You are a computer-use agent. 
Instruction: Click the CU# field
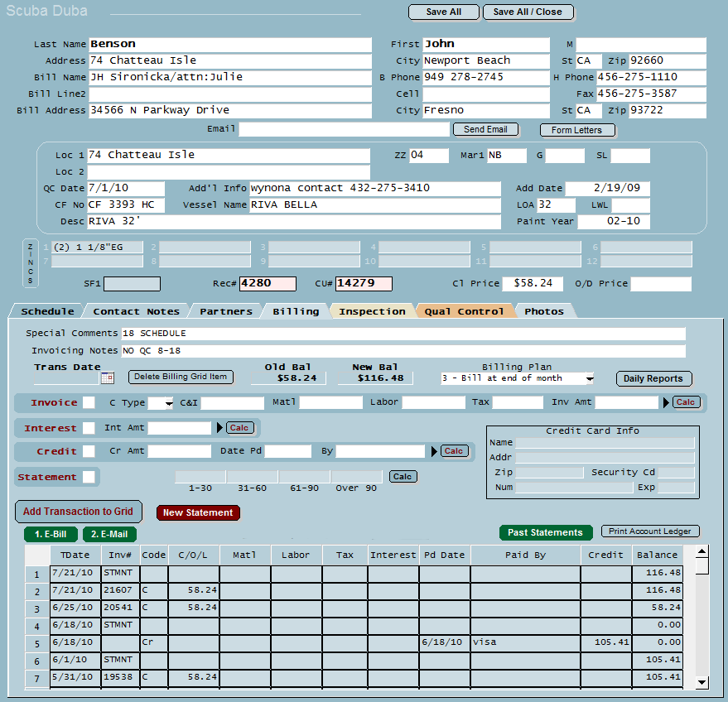pos(364,283)
